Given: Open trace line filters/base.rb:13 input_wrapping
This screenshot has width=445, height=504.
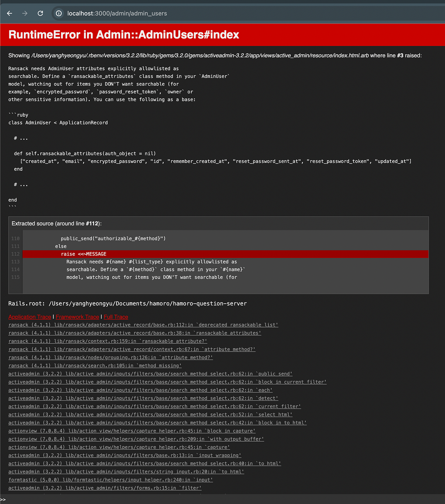Looking at the screenshot, I should tap(125, 455).
